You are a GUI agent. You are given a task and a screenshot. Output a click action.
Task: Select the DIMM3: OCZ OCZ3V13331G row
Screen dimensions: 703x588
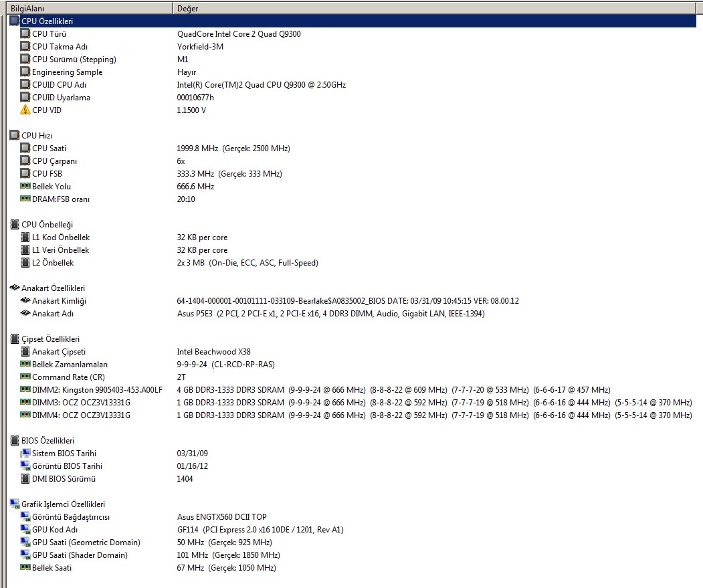coord(353,402)
